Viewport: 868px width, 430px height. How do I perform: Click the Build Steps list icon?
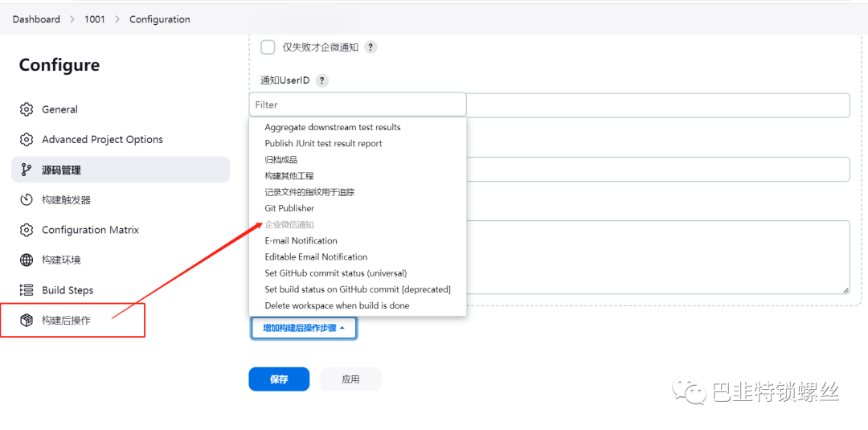(27, 290)
